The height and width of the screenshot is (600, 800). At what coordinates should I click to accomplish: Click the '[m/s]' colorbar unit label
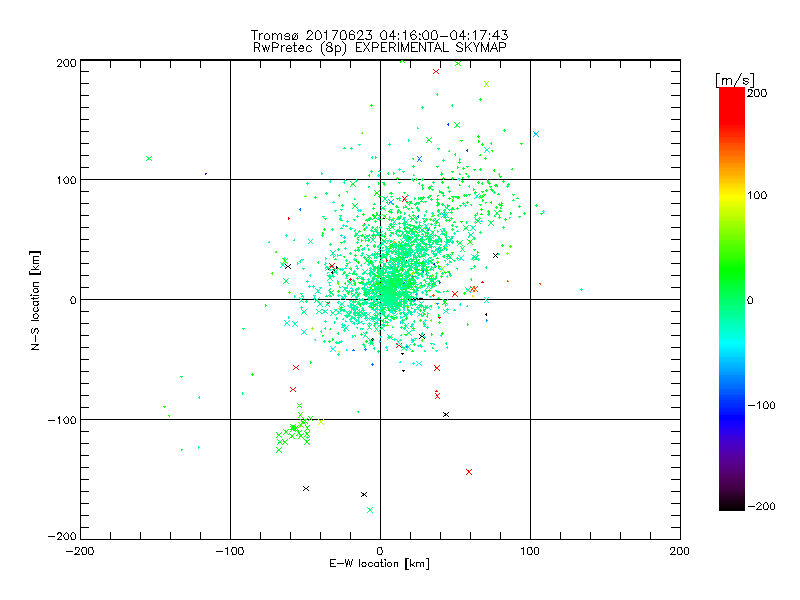coord(734,80)
